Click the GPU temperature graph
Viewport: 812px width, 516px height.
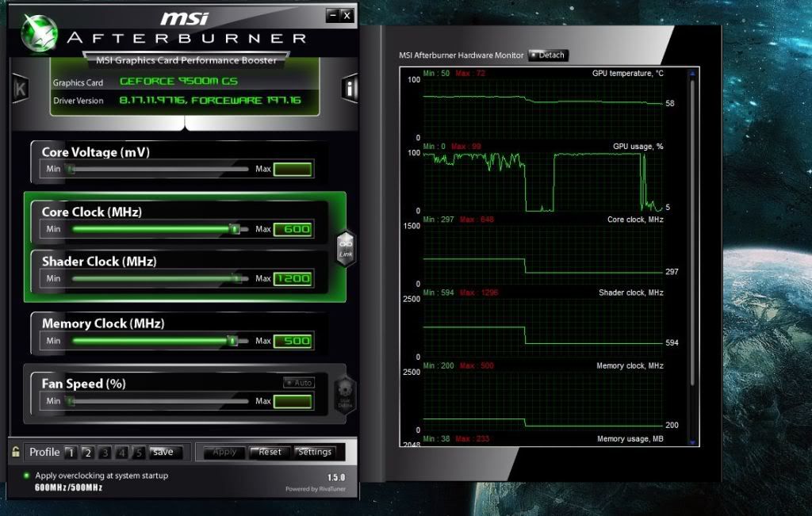click(x=542, y=109)
